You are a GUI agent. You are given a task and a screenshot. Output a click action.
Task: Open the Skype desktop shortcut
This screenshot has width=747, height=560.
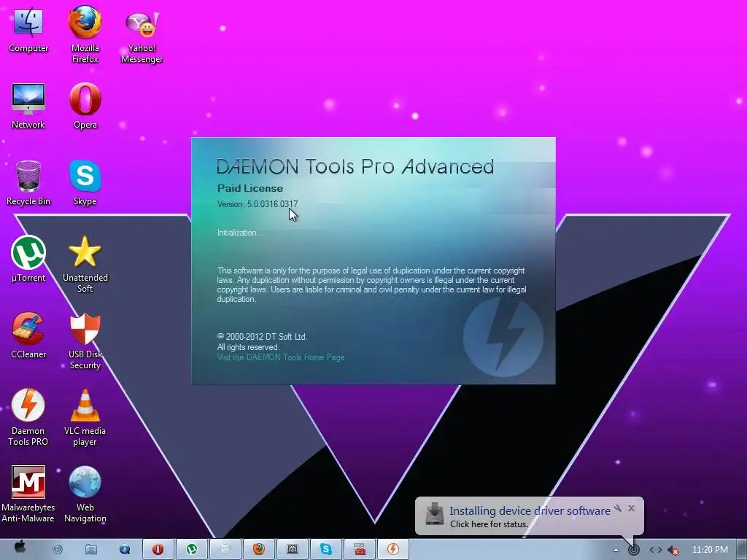85,183
